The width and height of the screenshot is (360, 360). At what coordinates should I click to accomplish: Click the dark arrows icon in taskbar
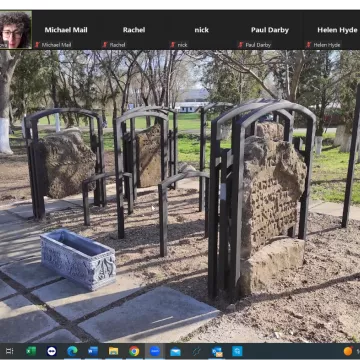click(196, 351)
